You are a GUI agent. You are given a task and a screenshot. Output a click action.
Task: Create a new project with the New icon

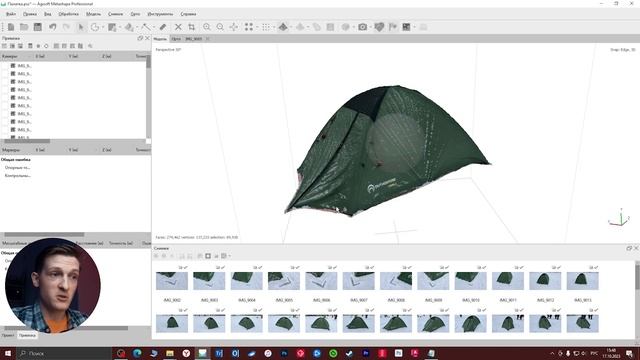pyautogui.click(x=11, y=27)
